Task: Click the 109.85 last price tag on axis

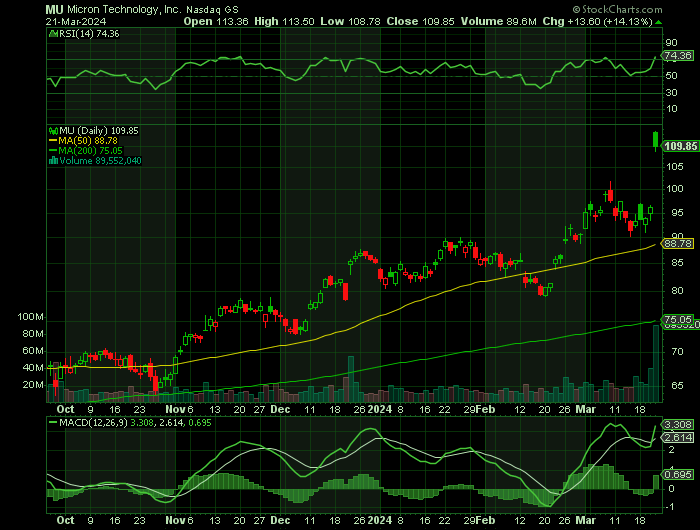Action: point(680,146)
